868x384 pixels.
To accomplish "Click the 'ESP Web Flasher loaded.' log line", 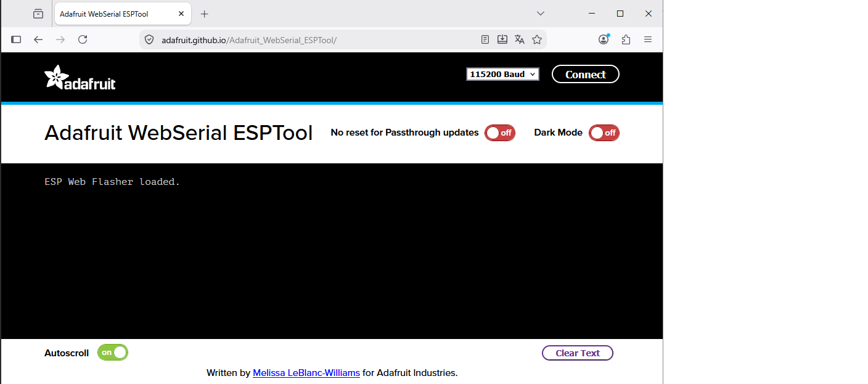I will coord(112,182).
